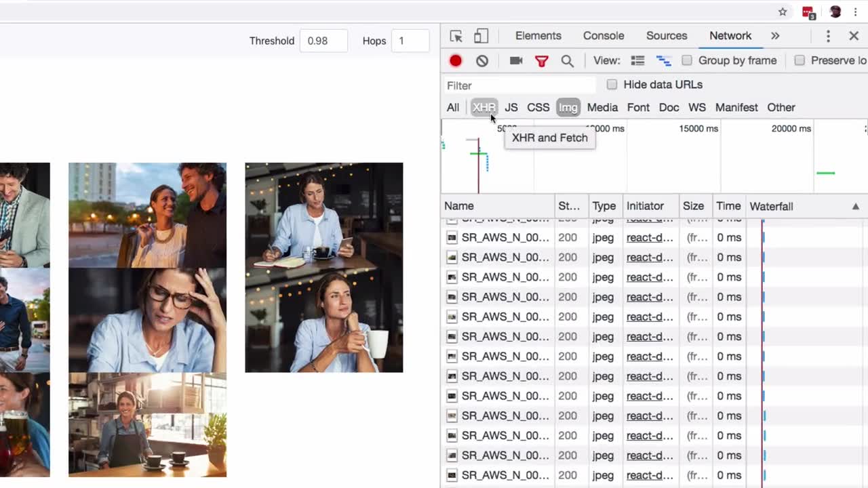This screenshot has width=868, height=488.
Task: Clear the network log
Action: tap(482, 61)
